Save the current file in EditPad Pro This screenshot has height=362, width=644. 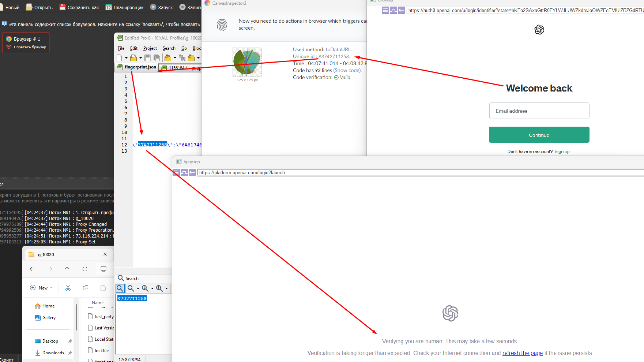147,57
